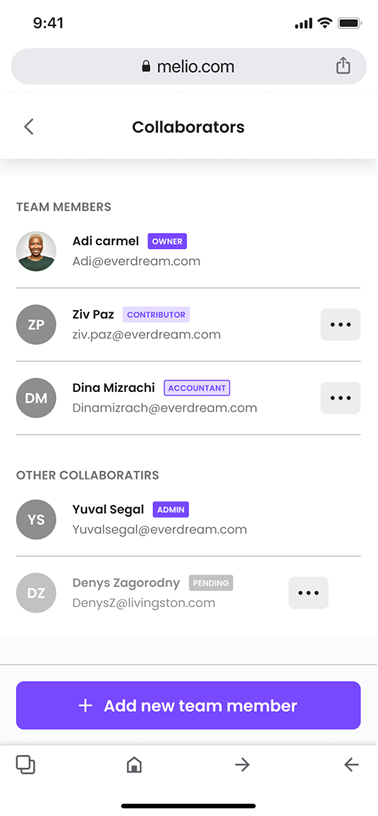Click the Pending badge for Denys
Screen dimensions: 378x816
(x=211, y=583)
